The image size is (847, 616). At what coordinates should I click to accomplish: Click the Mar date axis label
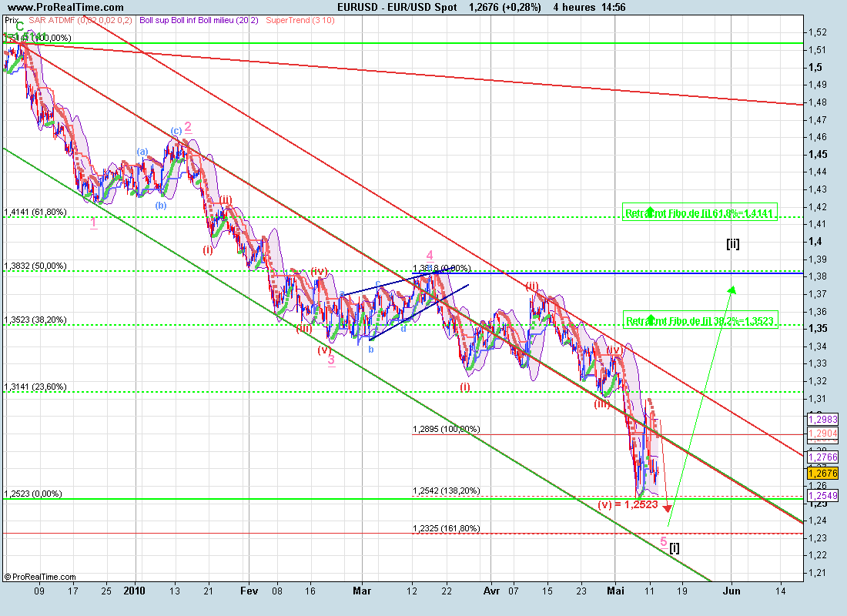[x=362, y=591]
